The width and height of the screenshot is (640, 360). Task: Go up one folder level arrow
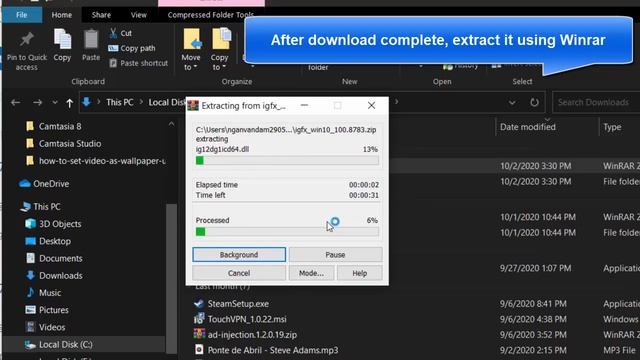tap(69, 103)
